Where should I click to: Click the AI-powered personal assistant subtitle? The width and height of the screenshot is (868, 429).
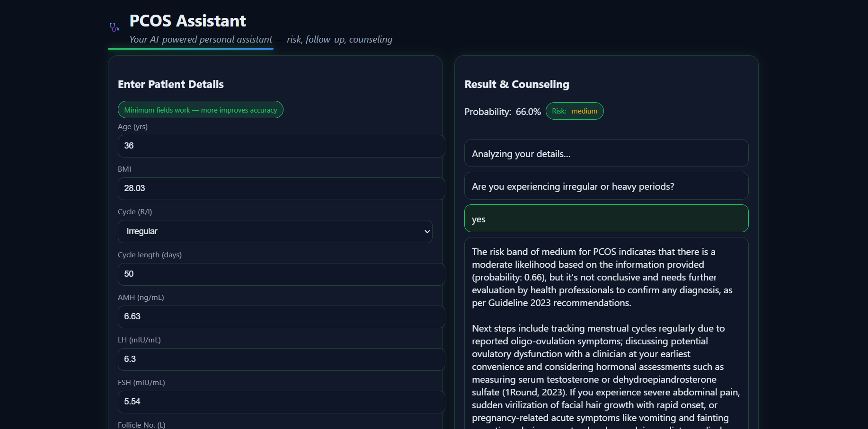(261, 39)
